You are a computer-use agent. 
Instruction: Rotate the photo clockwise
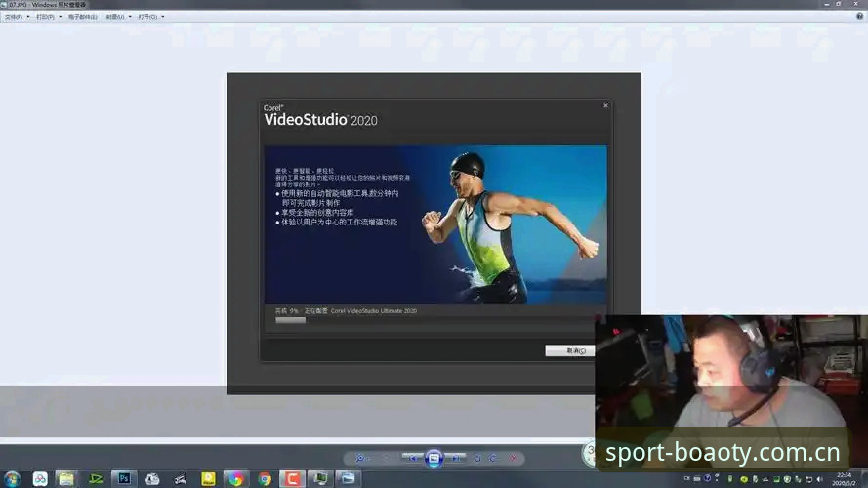pos(492,458)
